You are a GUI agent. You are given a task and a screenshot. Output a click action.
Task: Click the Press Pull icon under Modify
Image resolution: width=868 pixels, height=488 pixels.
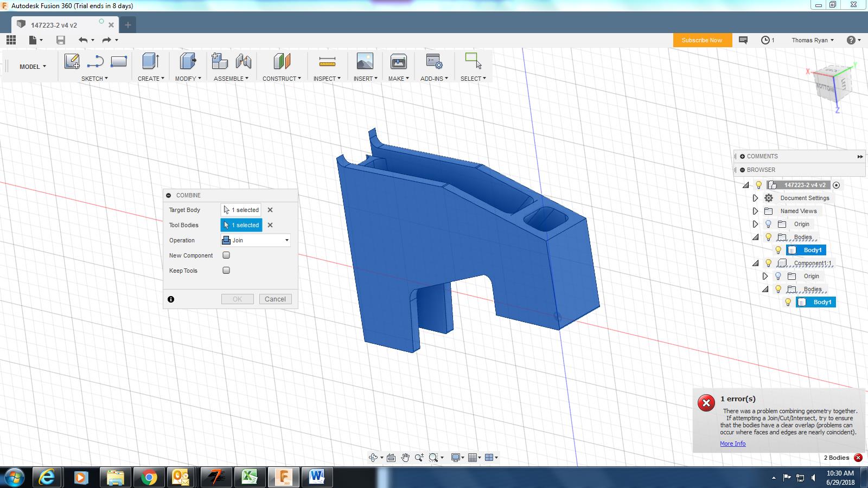(188, 61)
